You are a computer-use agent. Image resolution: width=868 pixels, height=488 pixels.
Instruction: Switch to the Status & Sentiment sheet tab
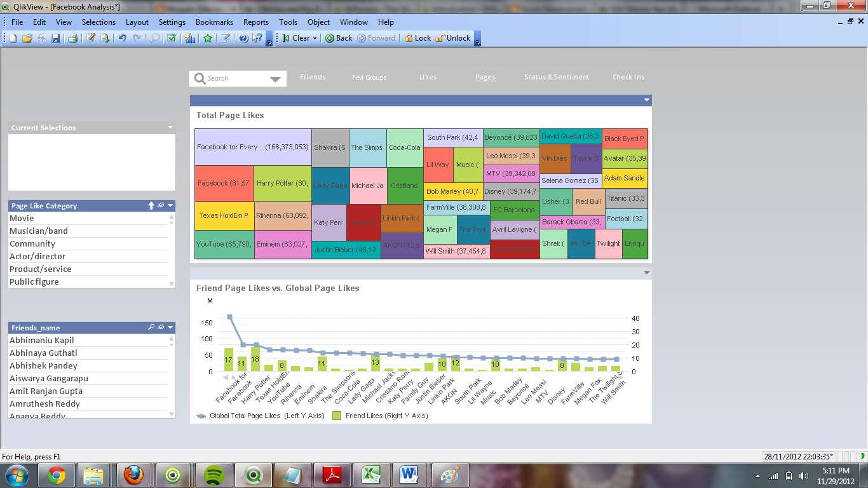557,77
